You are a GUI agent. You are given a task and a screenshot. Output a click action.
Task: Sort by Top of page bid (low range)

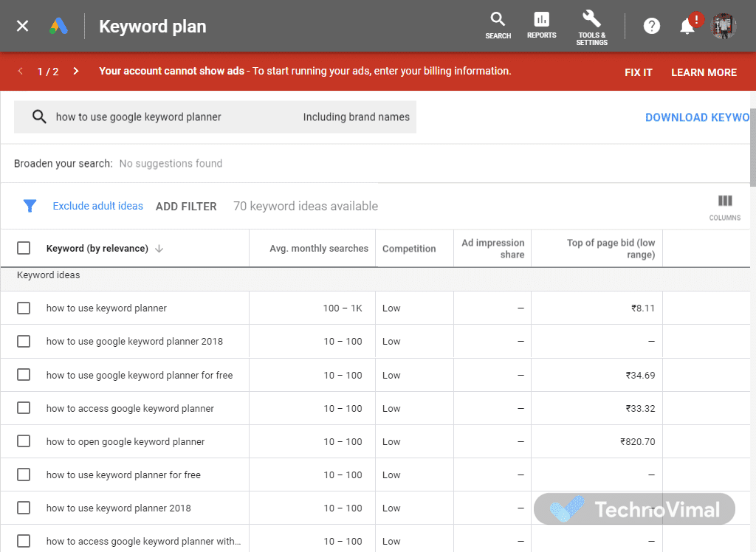611,249
